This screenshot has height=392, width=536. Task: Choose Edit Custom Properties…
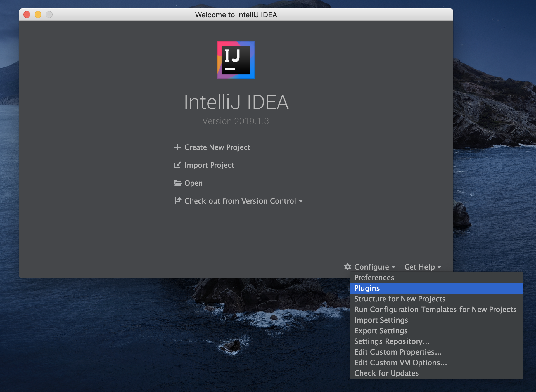436,352
